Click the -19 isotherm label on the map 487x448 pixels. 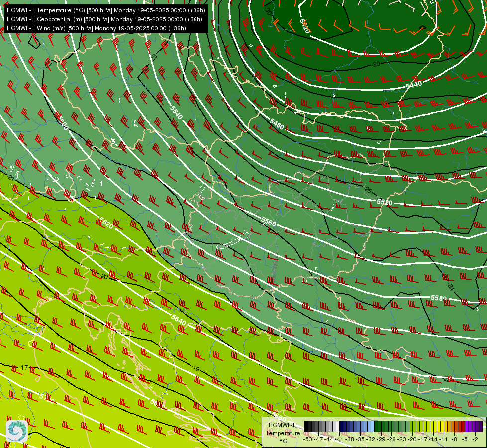[195, 369]
